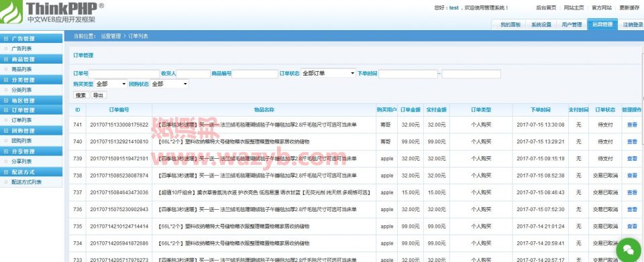Click order number 20170715084643473036
Image resolution: width=644 pixels, height=262 pixels.
pyautogui.click(x=119, y=192)
